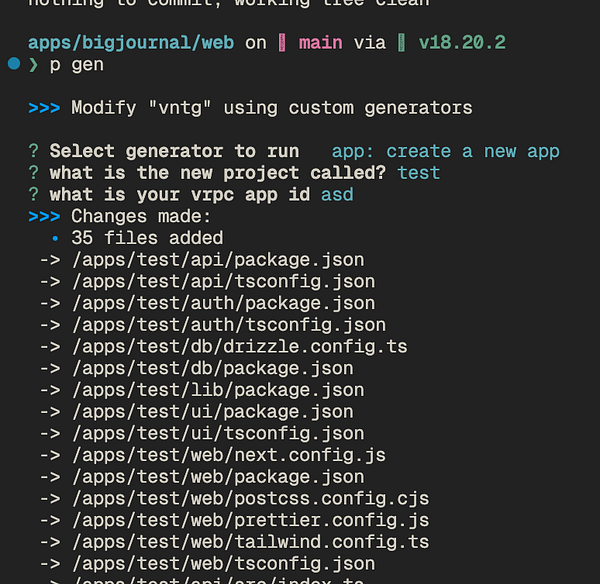Click the arrow before /apps/test/api/package.json
The image size is (600, 584).
[50, 260]
